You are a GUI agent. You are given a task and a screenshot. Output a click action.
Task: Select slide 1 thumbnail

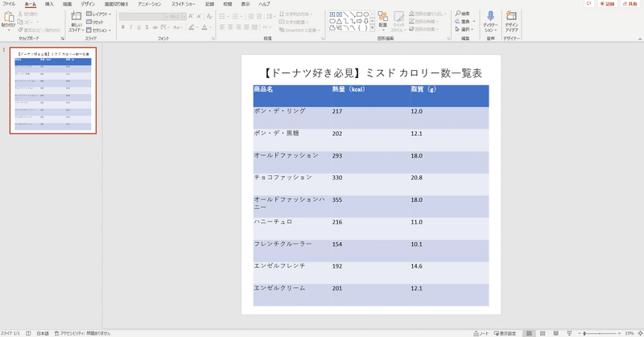53,90
